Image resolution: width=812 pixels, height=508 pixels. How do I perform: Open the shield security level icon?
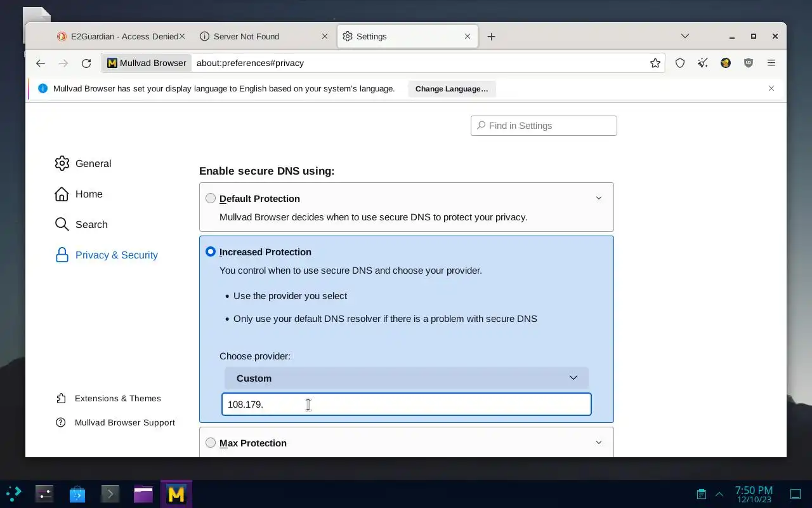(680, 63)
